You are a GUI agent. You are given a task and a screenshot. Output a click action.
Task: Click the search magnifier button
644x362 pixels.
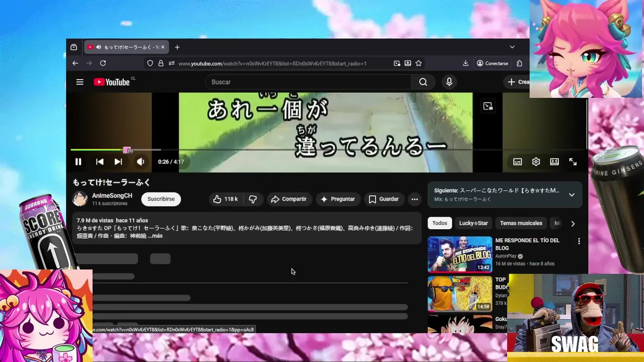(423, 82)
